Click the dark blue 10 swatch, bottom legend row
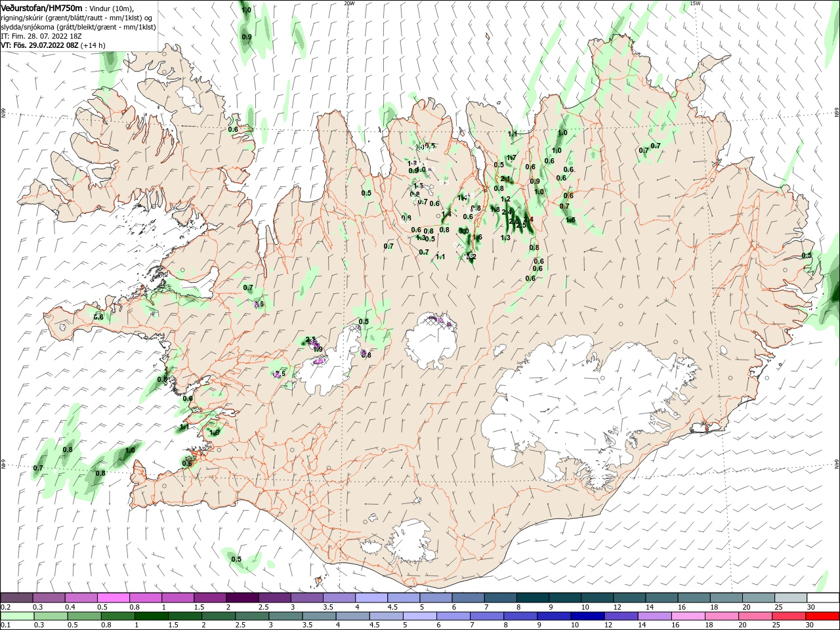 [586, 616]
